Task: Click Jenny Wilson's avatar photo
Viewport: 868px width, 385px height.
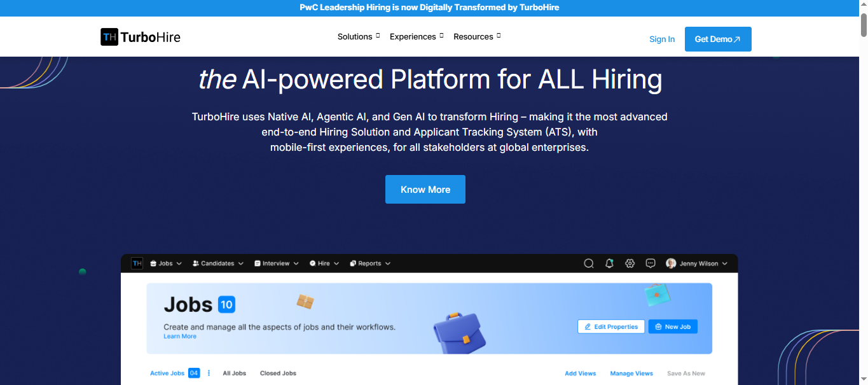Action: [x=671, y=263]
